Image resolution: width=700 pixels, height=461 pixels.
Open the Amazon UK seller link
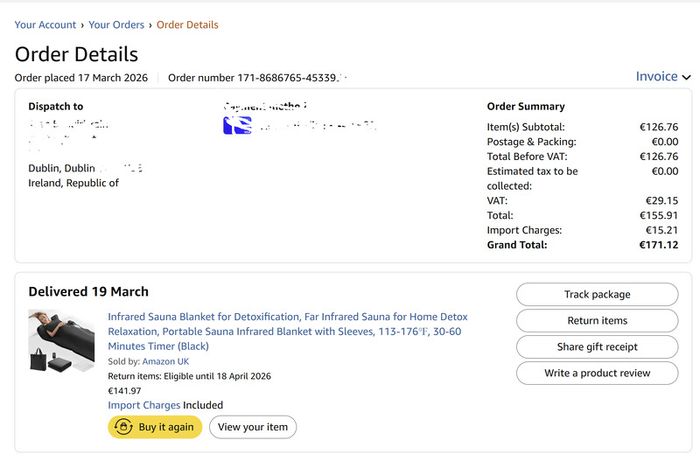pos(166,361)
